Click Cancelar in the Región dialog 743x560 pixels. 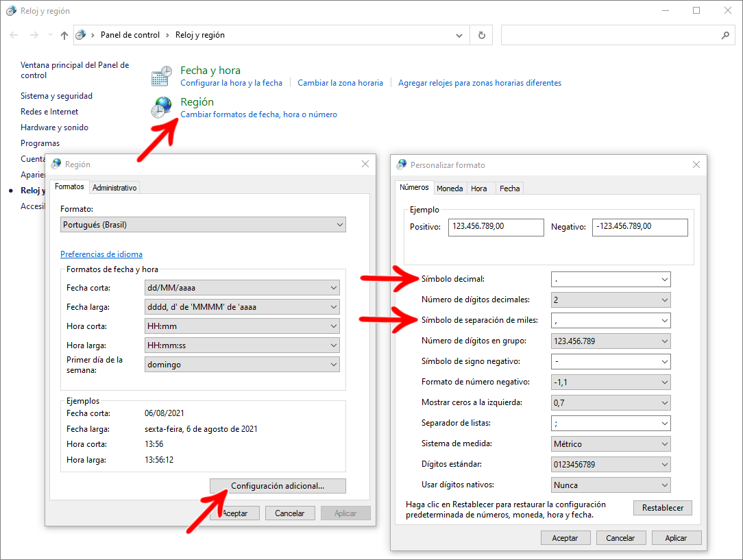tap(289, 513)
